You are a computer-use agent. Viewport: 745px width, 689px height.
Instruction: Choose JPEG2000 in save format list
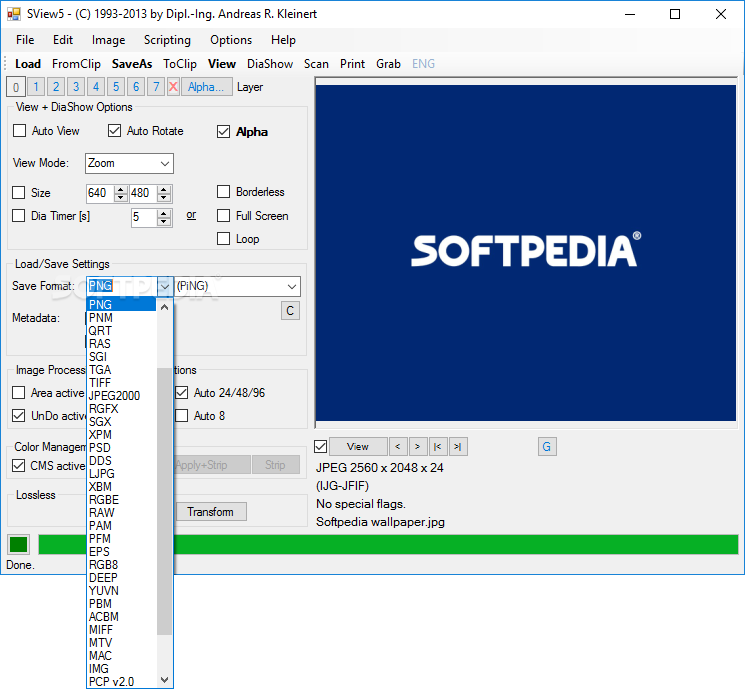(x=122, y=396)
